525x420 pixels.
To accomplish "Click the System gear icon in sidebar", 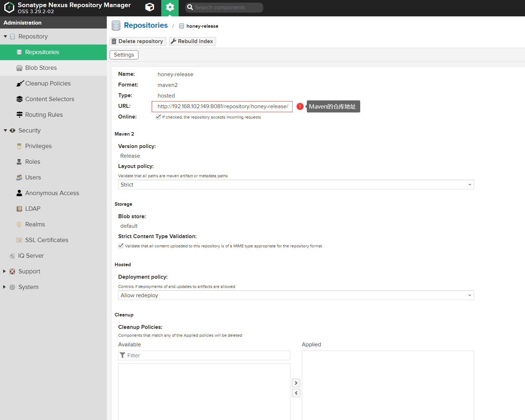I will [12, 287].
